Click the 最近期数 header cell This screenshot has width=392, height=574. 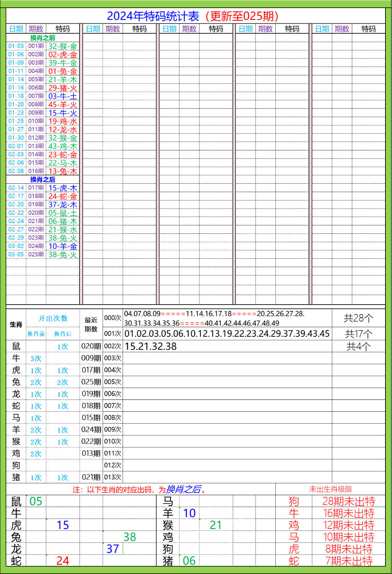(x=91, y=324)
